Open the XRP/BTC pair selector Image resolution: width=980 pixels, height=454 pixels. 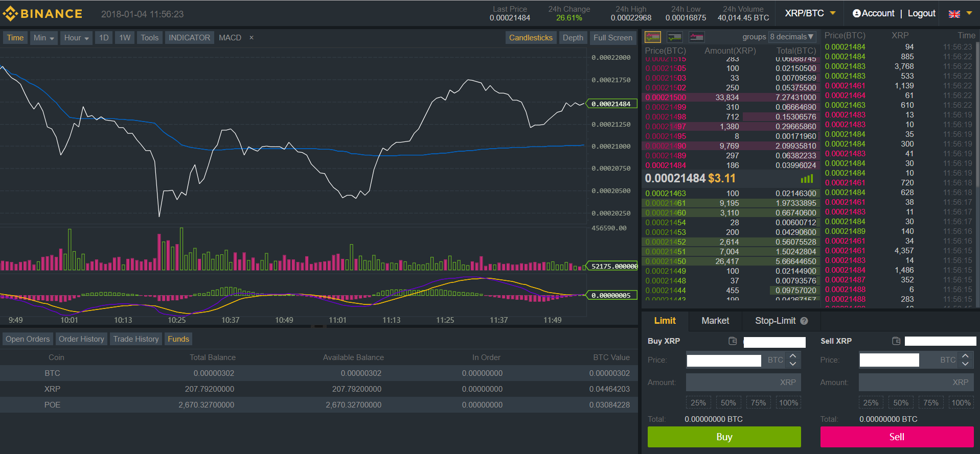(810, 13)
